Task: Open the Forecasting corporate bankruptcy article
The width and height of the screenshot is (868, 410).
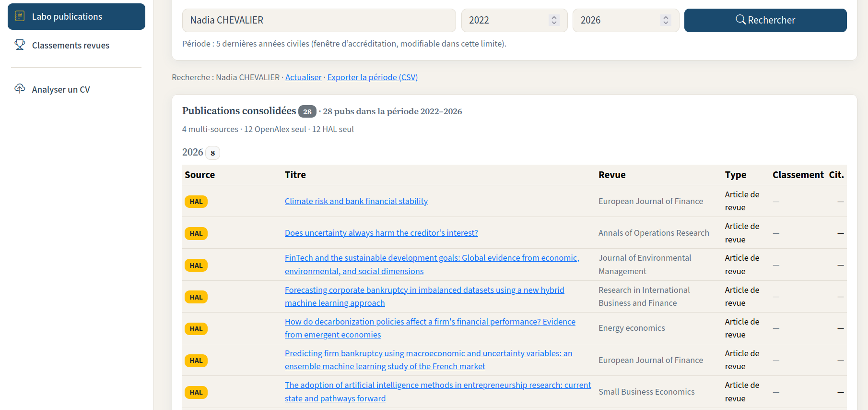Action: (x=424, y=296)
